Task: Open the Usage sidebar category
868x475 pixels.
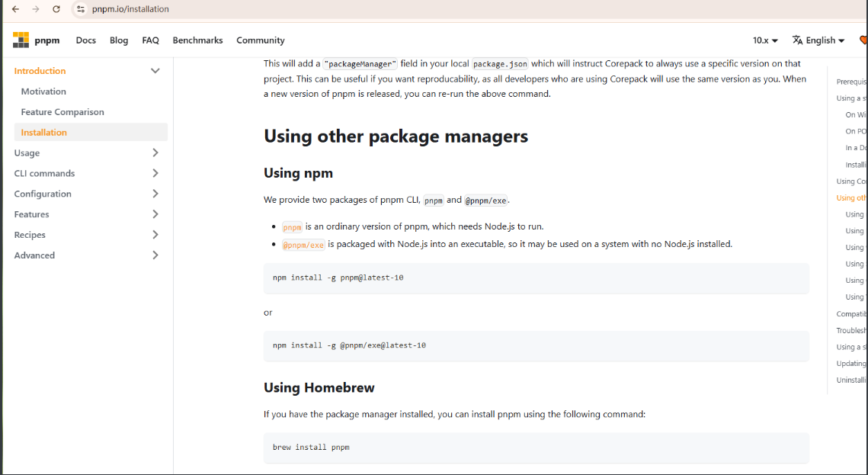Action: click(x=27, y=152)
